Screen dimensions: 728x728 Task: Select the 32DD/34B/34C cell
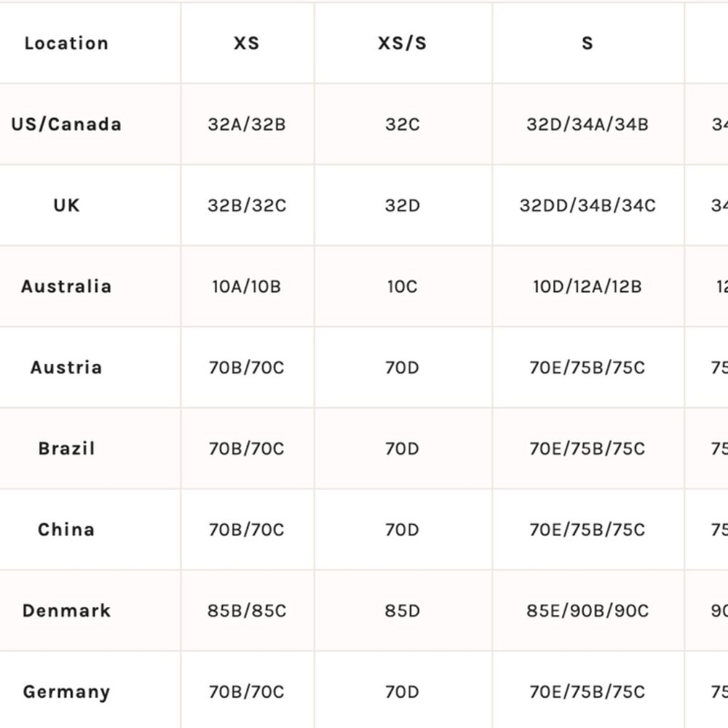[587, 206]
